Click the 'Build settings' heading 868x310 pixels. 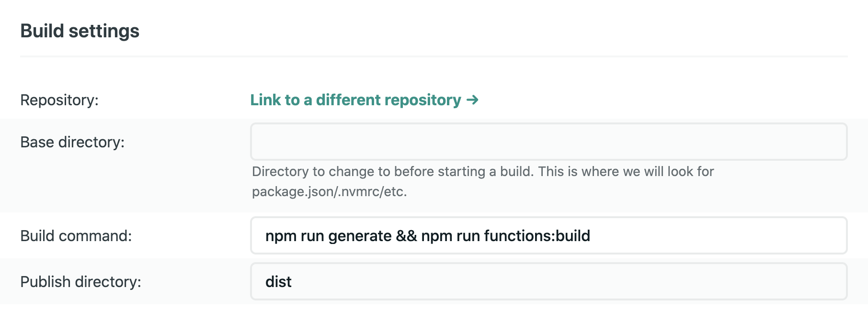point(80,31)
